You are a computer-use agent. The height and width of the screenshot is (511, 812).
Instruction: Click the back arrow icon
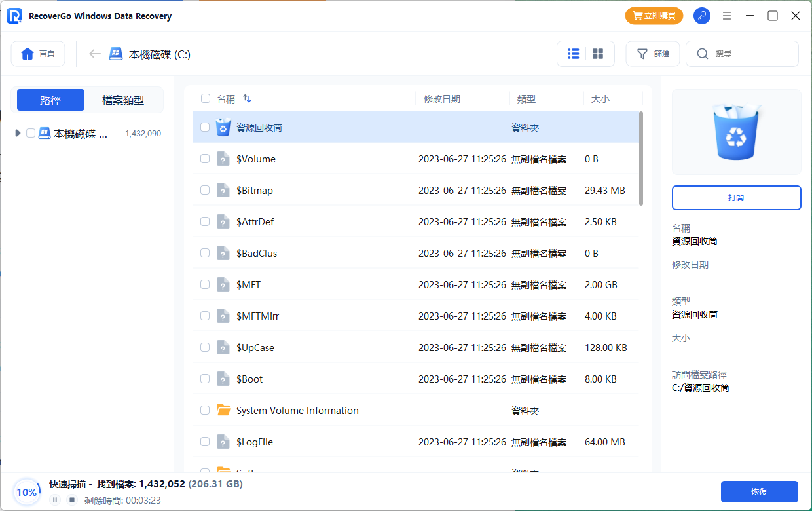(95, 54)
